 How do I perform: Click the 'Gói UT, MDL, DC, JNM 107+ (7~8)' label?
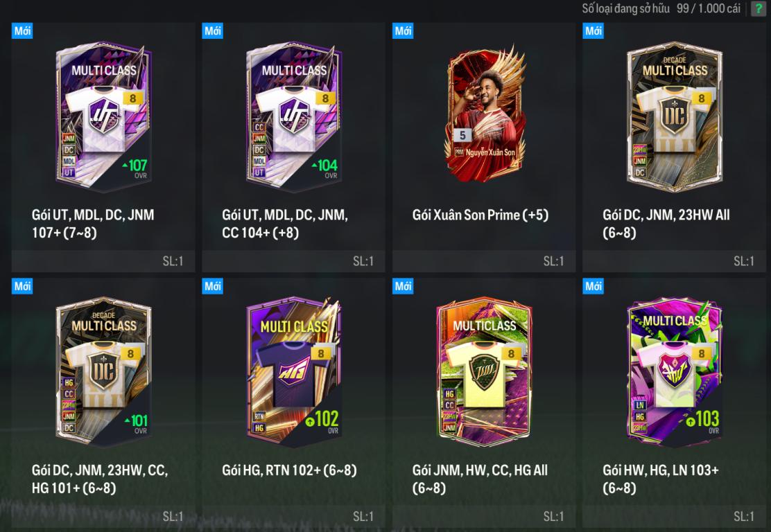[93, 224]
